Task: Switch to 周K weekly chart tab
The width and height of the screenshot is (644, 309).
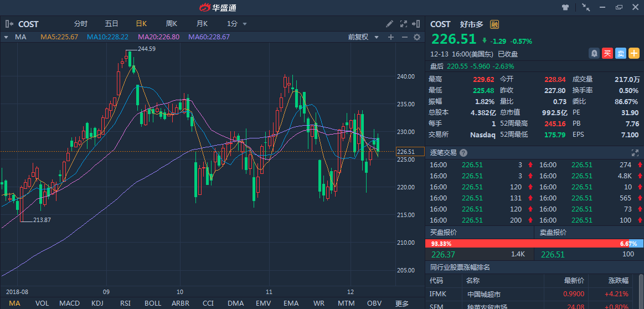Action: pos(171,24)
